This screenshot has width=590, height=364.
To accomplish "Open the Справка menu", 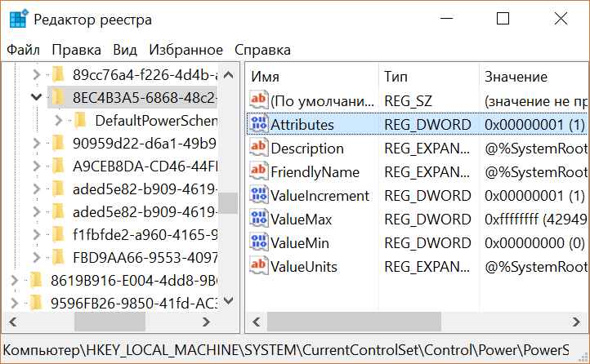I will (262, 50).
